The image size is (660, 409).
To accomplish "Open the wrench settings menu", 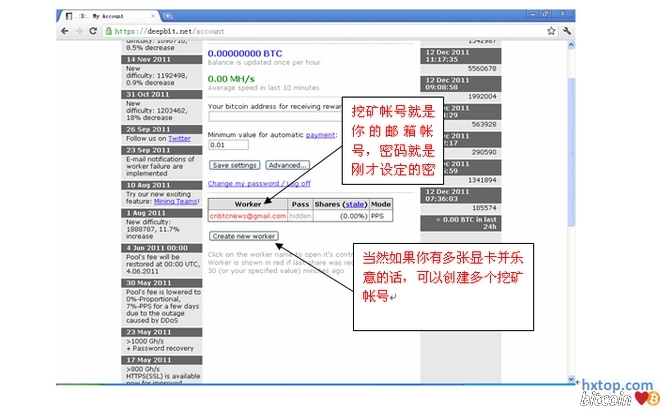I will pos(567,31).
